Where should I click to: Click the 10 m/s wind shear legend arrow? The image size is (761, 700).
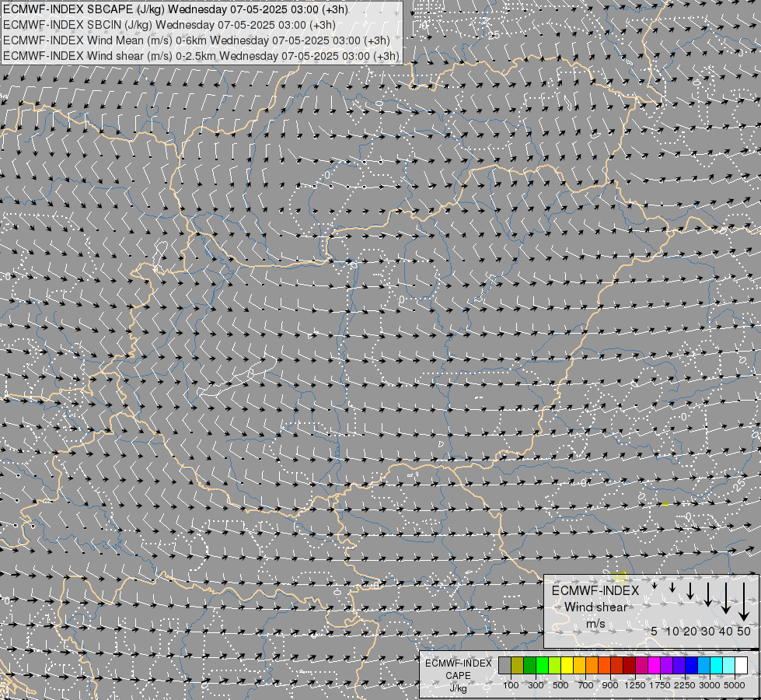[x=672, y=587]
